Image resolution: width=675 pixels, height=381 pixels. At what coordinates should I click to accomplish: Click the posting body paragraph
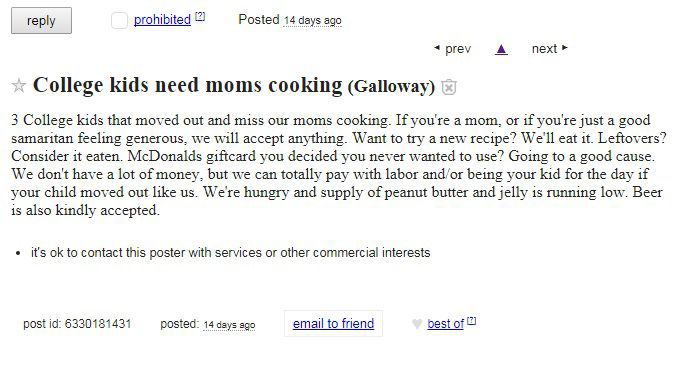[x=339, y=165]
